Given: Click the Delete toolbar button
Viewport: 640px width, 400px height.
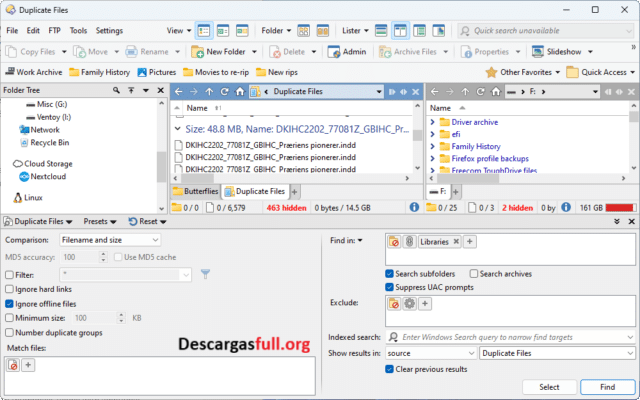Looking at the screenshot, I should point(287,52).
